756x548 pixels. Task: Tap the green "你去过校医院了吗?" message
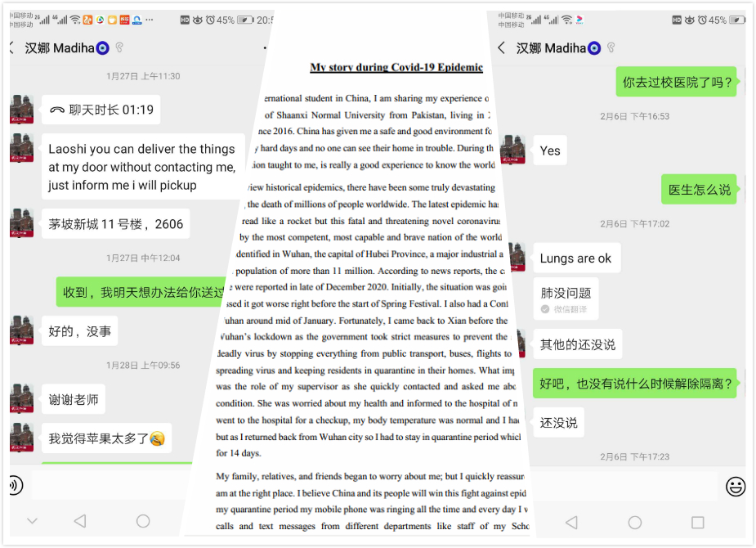click(679, 82)
